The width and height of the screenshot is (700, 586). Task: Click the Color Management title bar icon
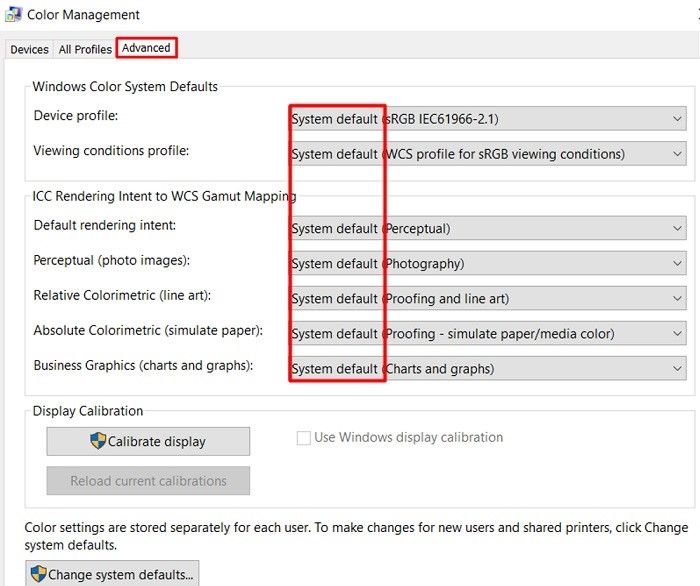(x=12, y=15)
